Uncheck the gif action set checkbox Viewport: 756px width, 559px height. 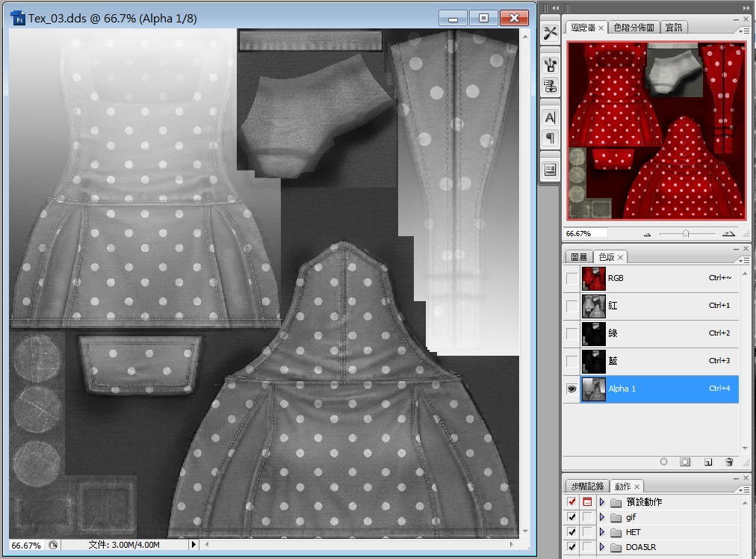[x=571, y=517]
